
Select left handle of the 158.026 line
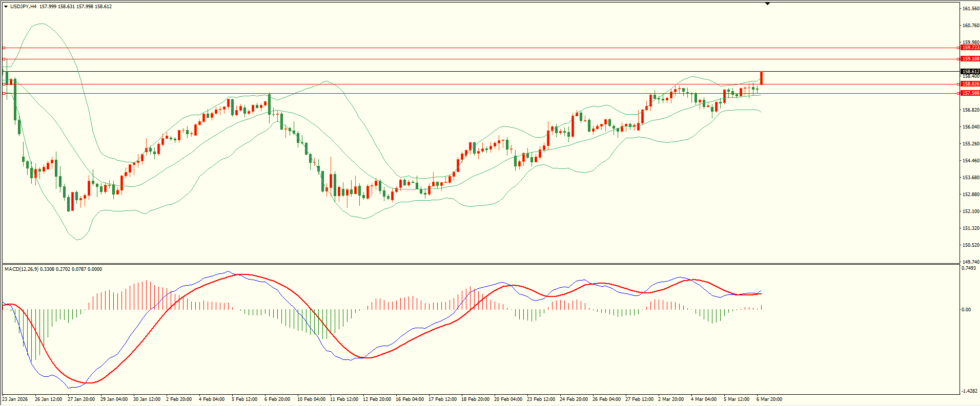4,84
